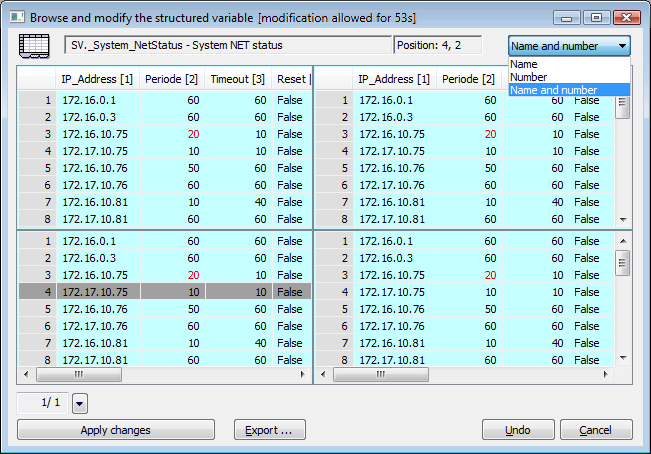Click the Apply changes button
This screenshot has width=651, height=454.
pyautogui.click(x=116, y=430)
